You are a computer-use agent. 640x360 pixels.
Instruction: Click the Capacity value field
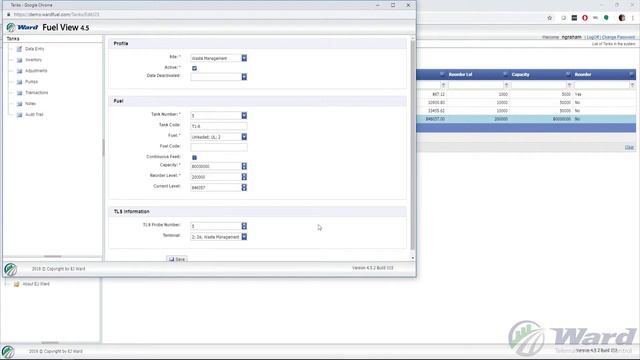[216, 166]
